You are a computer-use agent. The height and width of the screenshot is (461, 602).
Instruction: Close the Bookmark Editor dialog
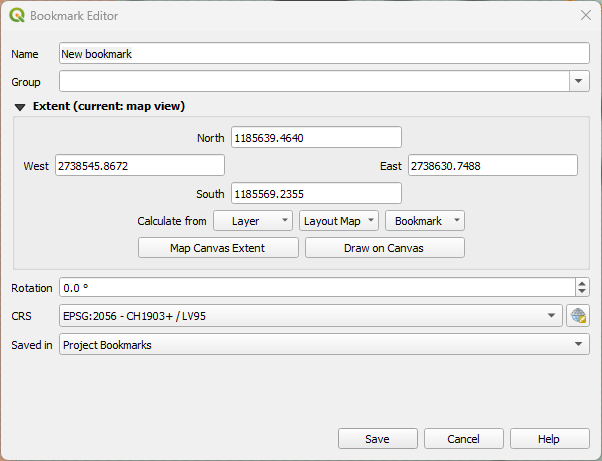click(586, 15)
